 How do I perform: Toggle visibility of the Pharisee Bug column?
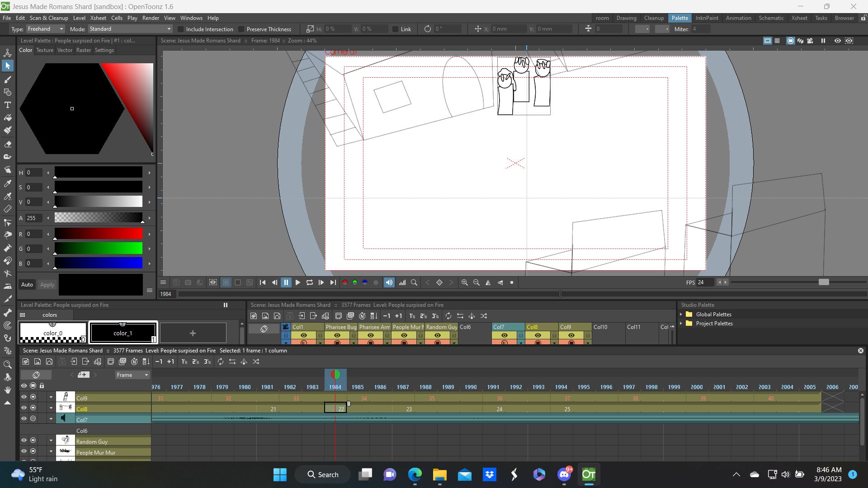tap(337, 335)
